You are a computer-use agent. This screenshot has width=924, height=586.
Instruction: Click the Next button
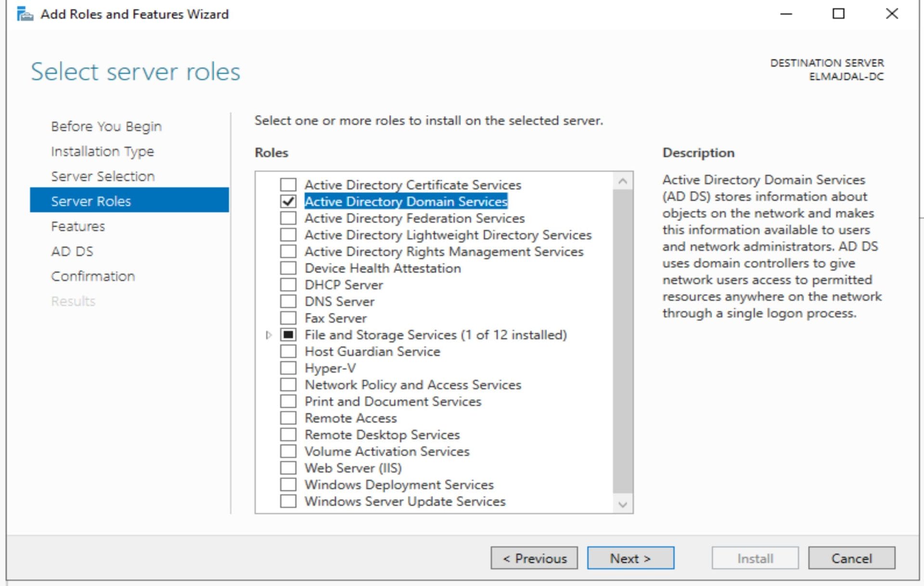coord(630,558)
